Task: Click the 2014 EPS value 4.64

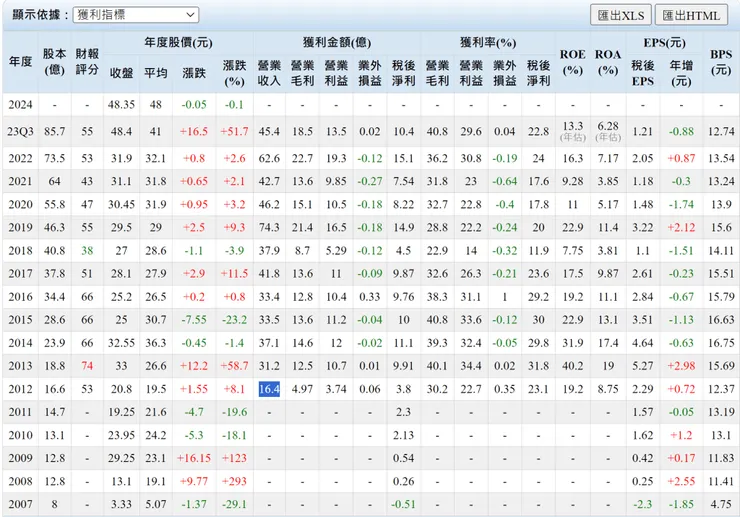Action: click(x=643, y=343)
